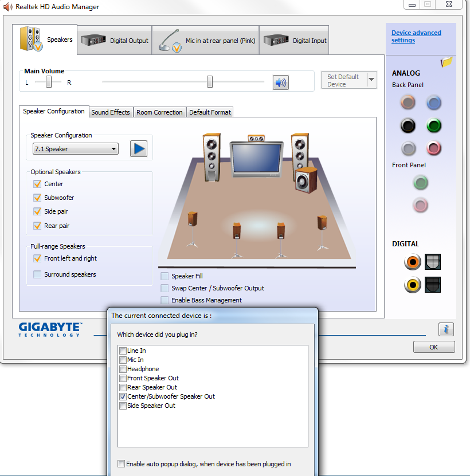Enable auto popup dialog on plug in

121,464
